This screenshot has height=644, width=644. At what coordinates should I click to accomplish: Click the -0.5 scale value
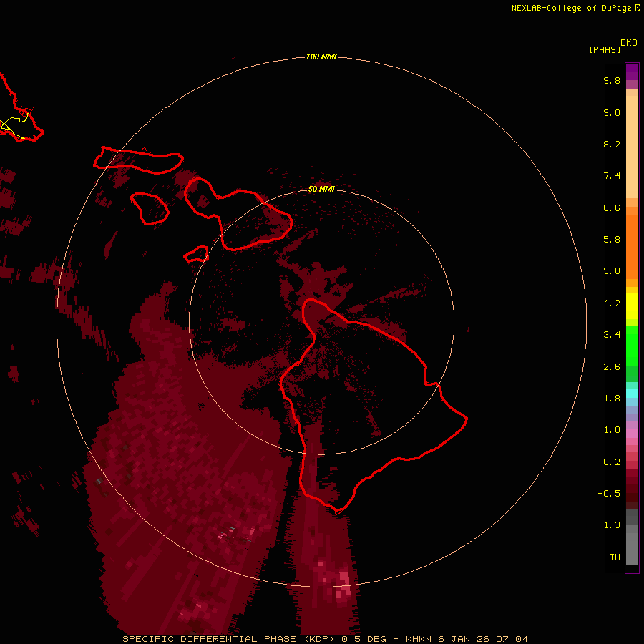click(609, 493)
